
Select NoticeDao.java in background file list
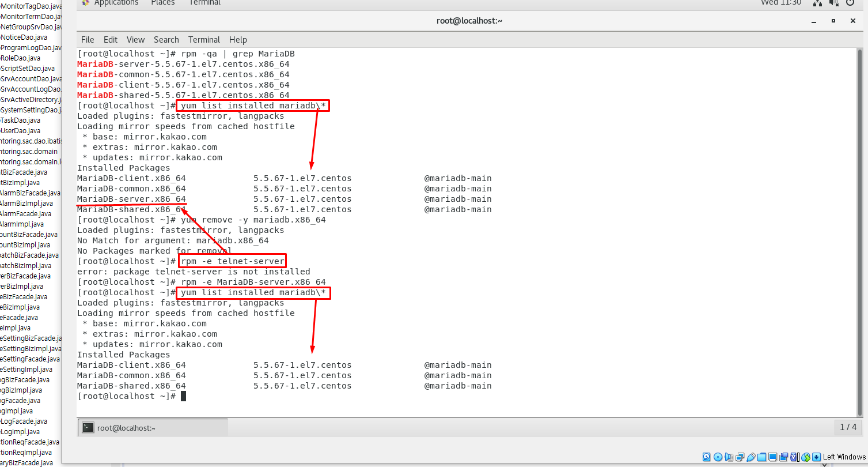(24, 37)
